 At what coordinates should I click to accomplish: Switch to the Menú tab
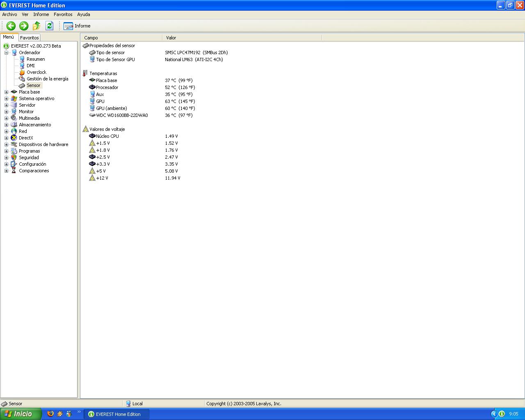[9, 37]
